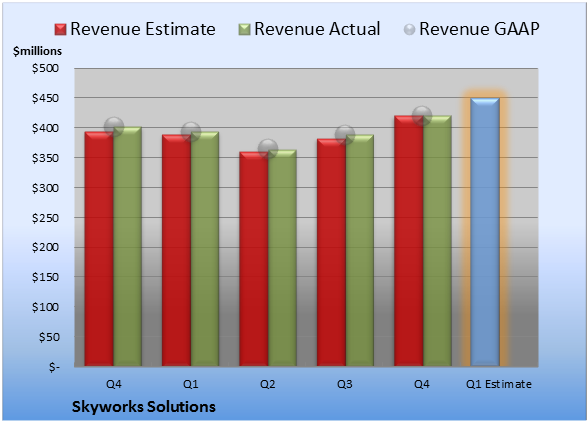
Task: Click the "$450" y-axis label
Action: coord(45,98)
